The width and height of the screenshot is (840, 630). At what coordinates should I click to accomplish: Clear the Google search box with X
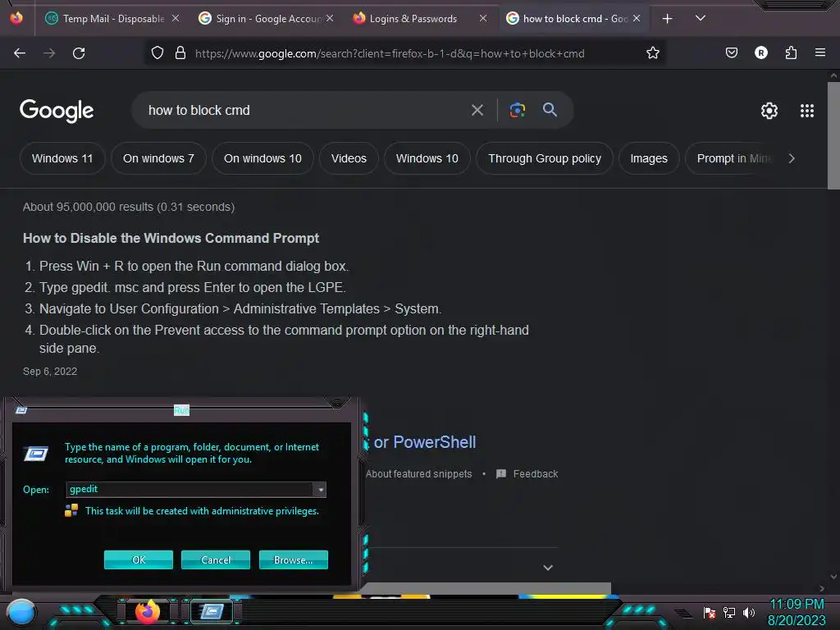tap(477, 111)
